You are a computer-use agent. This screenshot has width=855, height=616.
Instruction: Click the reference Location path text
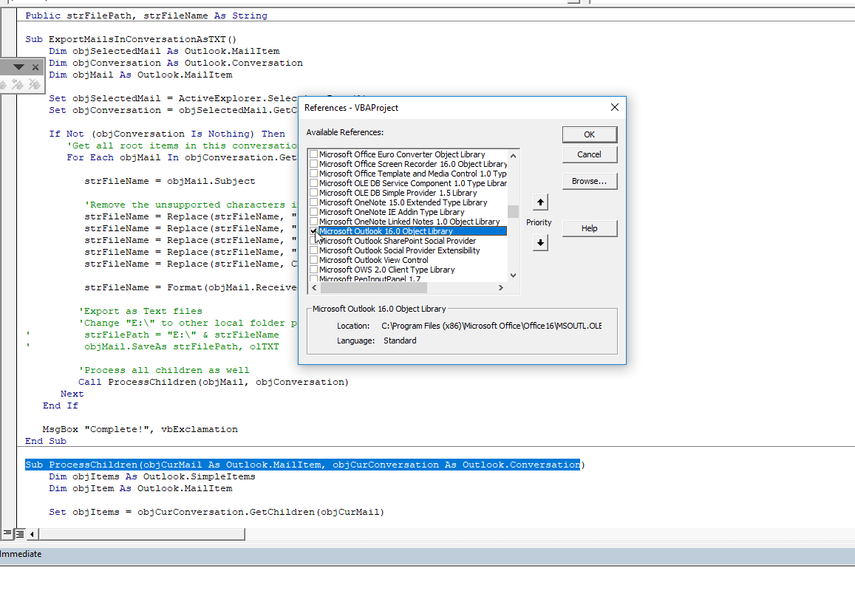pos(491,326)
